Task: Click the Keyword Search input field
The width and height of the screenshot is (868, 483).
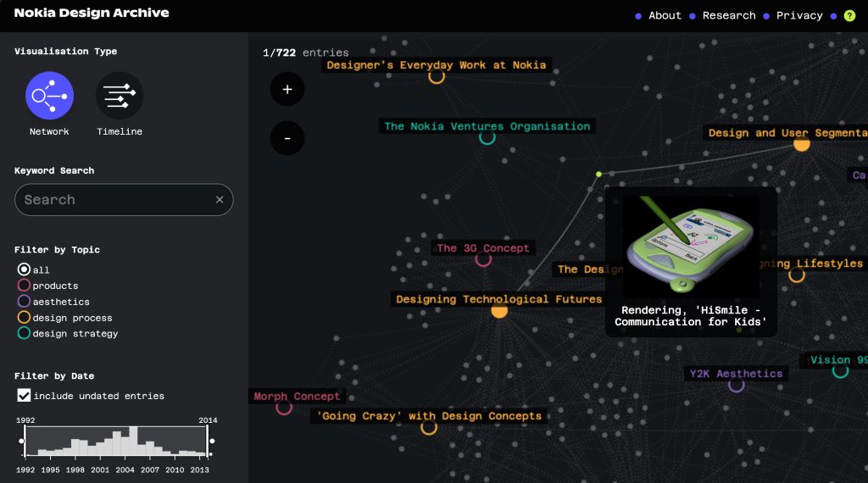Action: tap(124, 200)
